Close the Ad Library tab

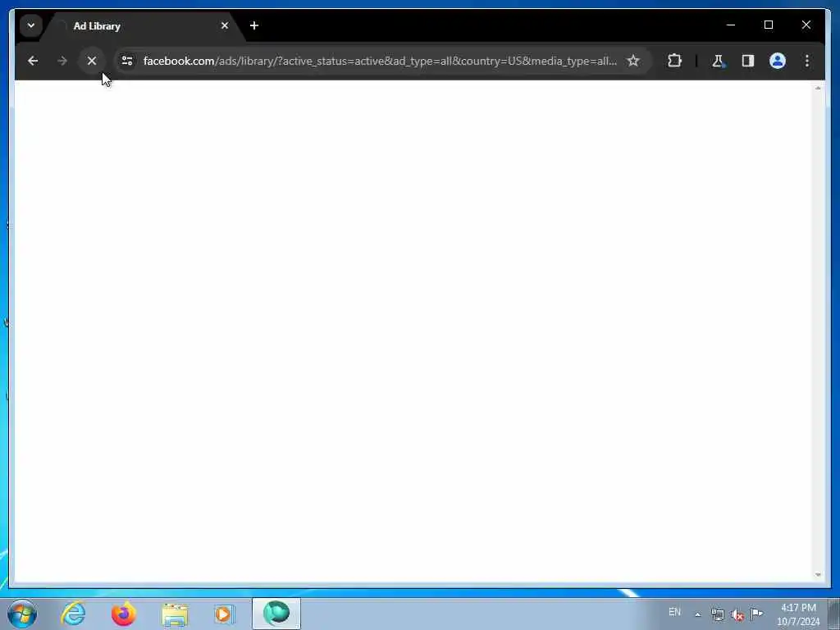pos(225,25)
